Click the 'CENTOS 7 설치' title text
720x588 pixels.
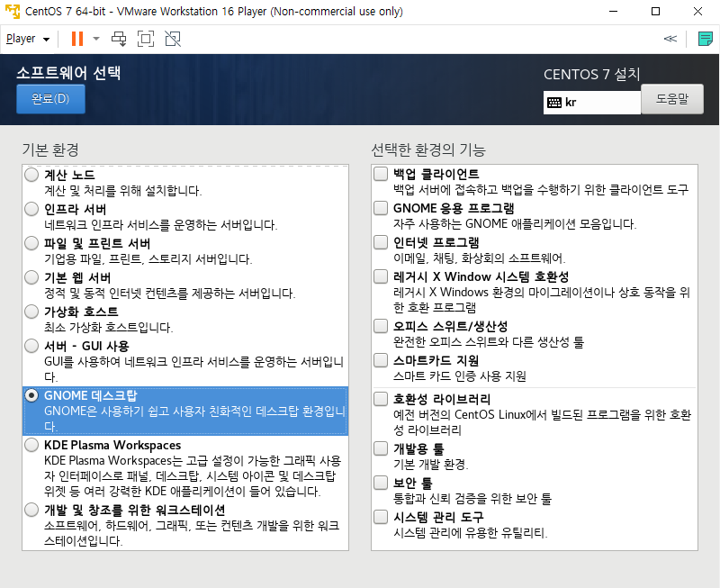point(592,74)
